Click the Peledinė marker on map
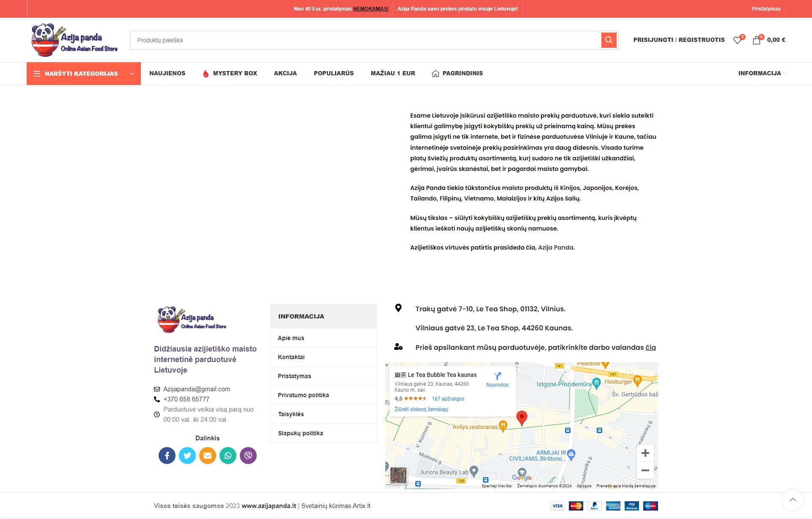The image size is (812, 519). [605, 364]
